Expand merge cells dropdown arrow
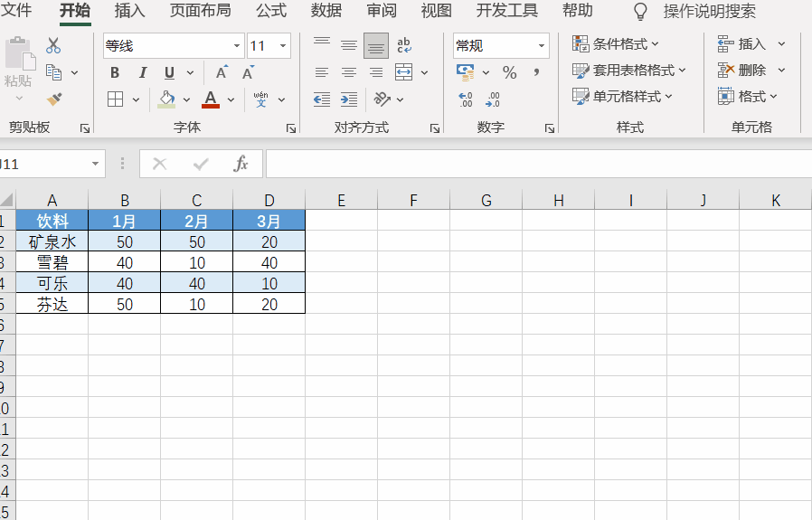Viewport: 812px width, 520px height. coord(425,72)
